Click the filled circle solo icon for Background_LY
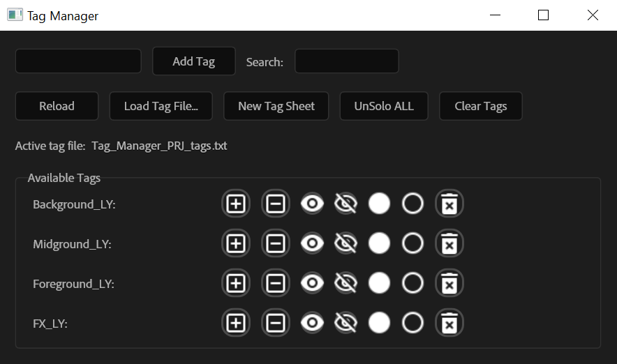617x364 pixels. (379, 204)
